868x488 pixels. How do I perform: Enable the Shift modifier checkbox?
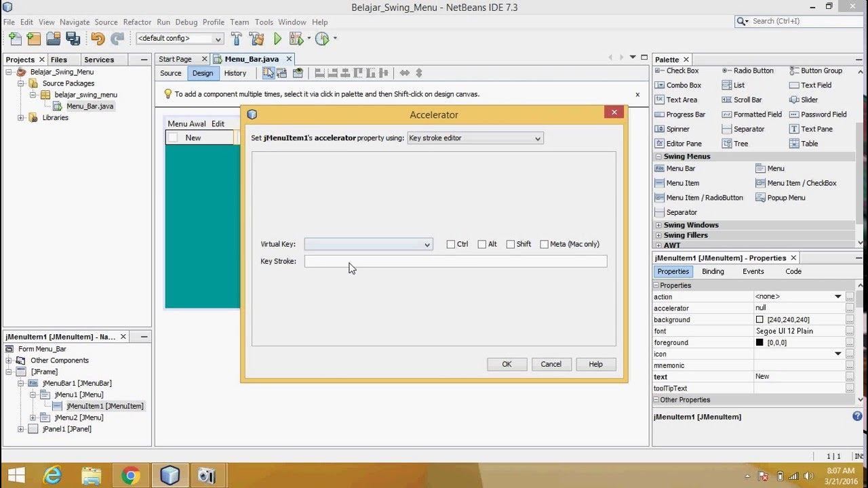[511, 244]
